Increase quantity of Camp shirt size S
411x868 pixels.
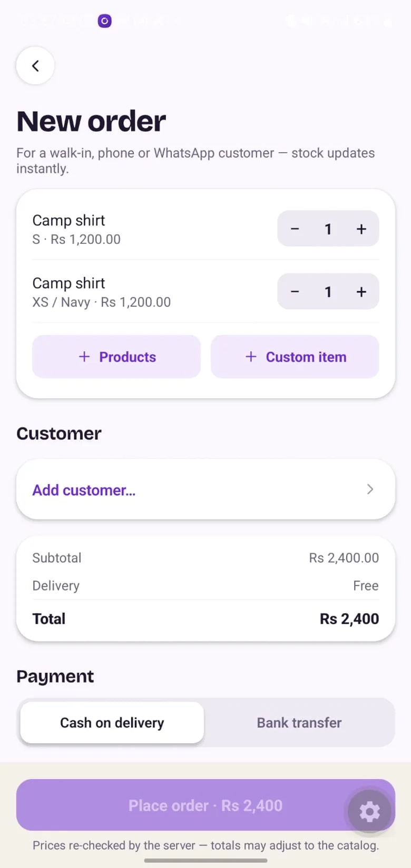[361, 229]
